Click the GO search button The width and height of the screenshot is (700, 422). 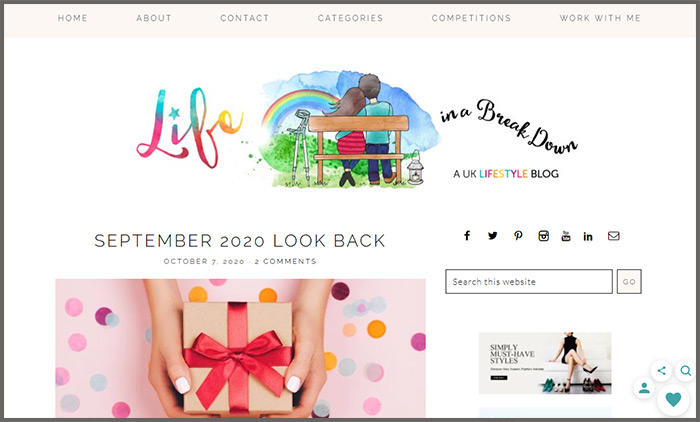pyautogui.click(x=629, y=281)
